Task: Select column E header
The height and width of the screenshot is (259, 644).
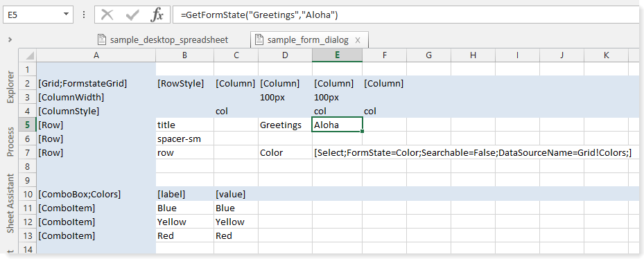Action: tap(337, 55)
